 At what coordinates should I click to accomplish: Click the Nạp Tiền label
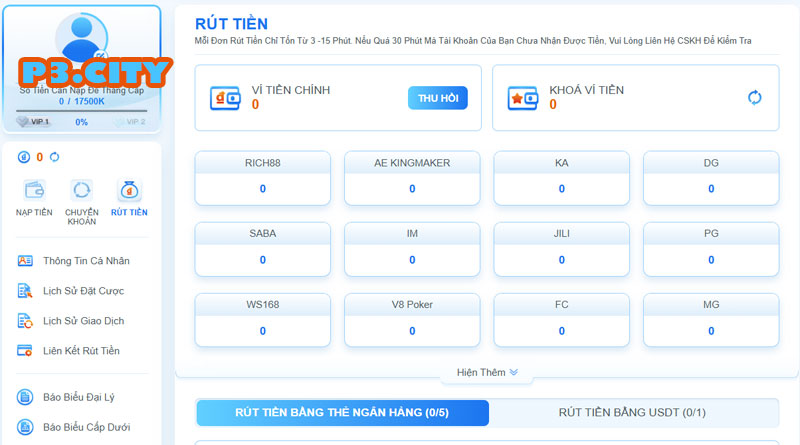(x=34, y=212)
